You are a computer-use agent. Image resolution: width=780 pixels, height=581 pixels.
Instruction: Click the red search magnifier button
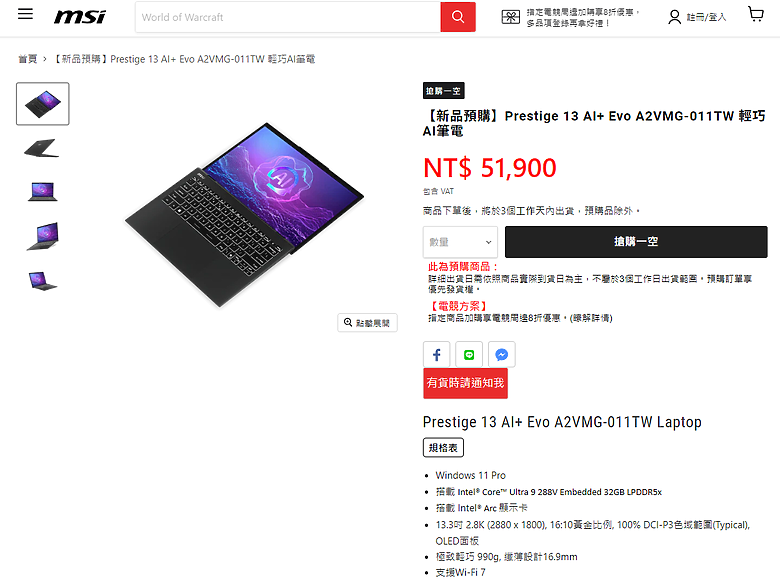[x=458, y=17]
